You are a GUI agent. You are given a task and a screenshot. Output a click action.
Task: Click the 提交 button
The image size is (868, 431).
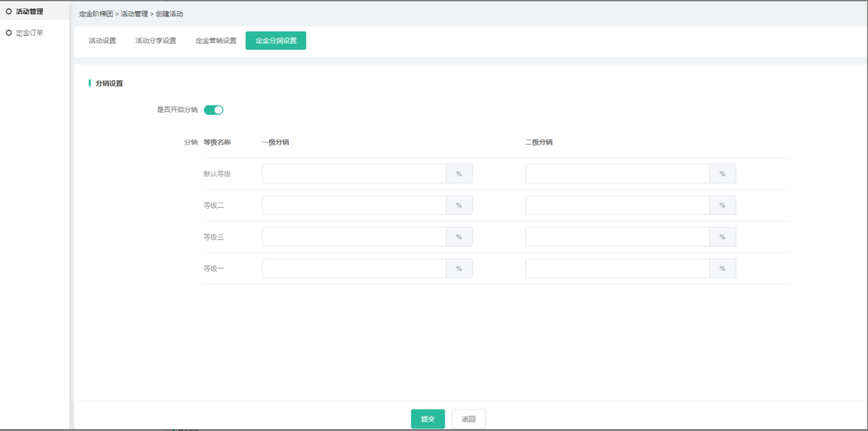(x=427, y=419)
